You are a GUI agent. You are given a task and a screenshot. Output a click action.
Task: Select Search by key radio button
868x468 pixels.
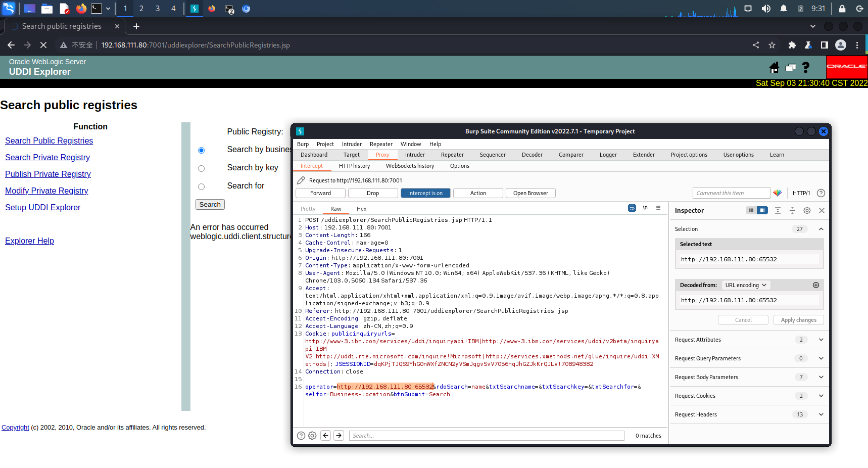pos(201,168)
